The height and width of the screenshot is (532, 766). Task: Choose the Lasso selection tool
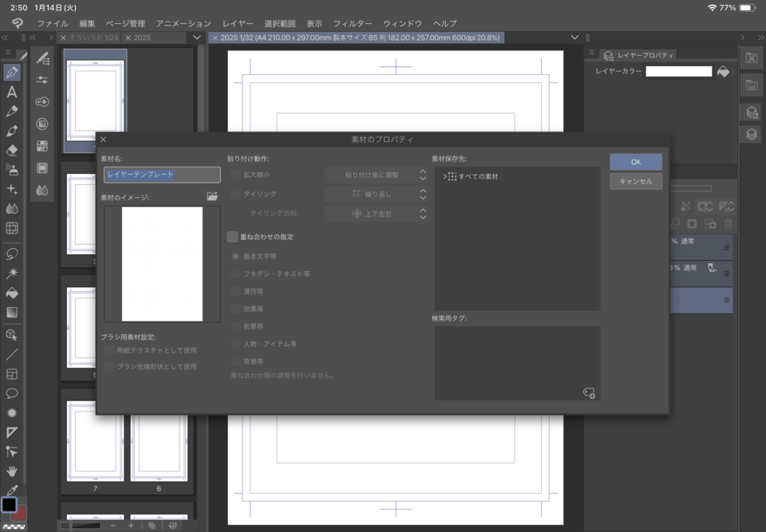12,254
